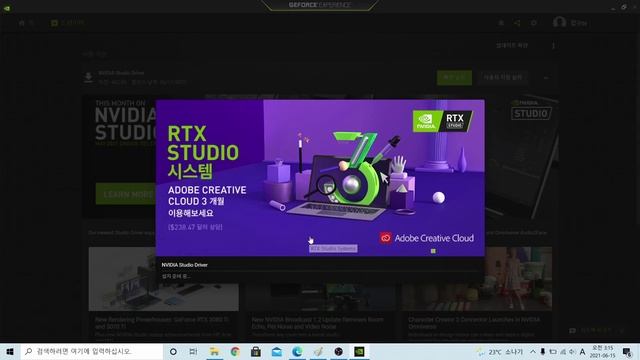Open the taskbar clock and date
Screen dimensions: 640x360
(602, 351)
